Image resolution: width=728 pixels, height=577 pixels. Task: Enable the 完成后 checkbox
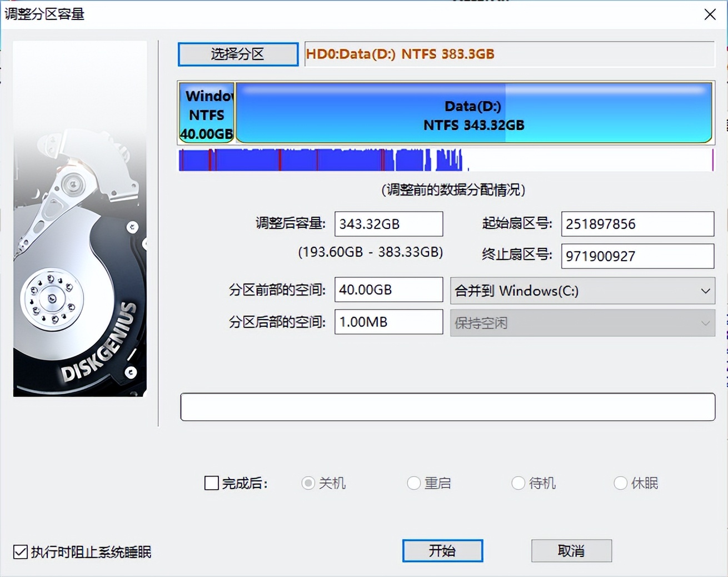tap(211, 484)
